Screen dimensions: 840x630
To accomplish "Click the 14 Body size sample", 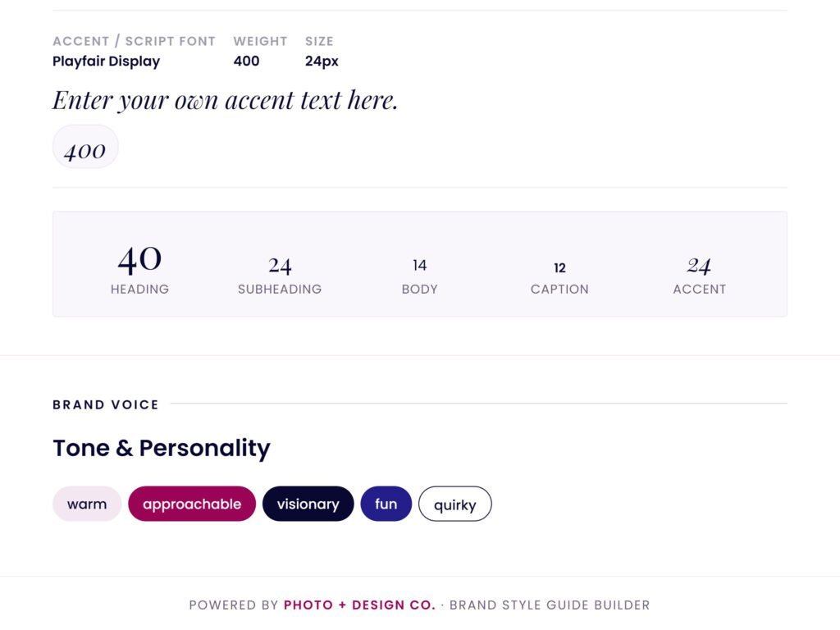I will point(419,265).
